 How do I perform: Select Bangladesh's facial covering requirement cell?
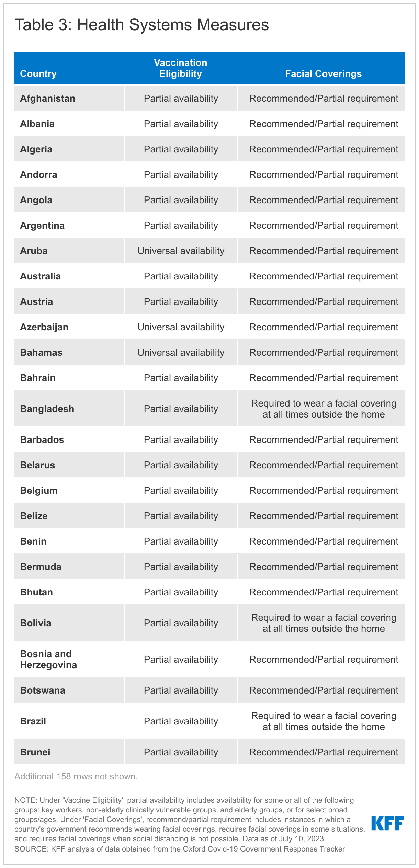pyautogui.click(x=324, y=409)
